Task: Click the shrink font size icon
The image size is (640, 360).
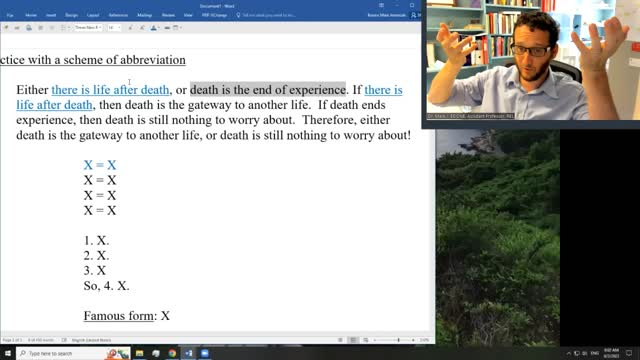Action: [142, 28]
